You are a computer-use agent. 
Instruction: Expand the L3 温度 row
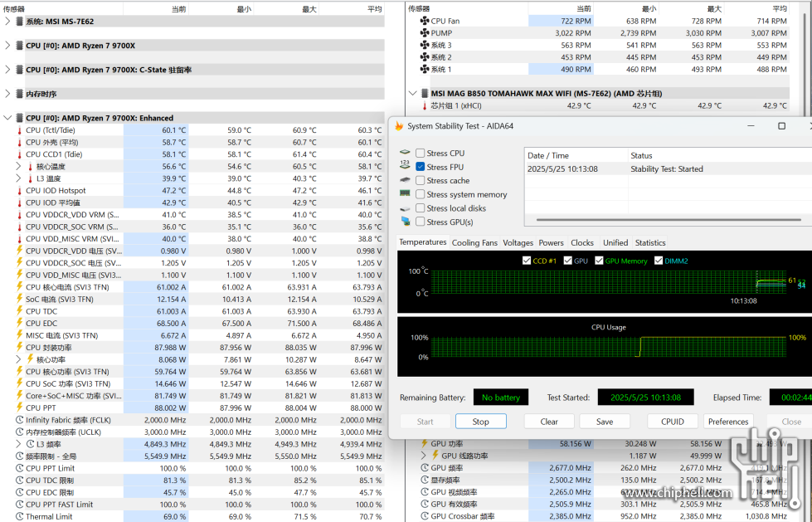[x=18, y=178]
